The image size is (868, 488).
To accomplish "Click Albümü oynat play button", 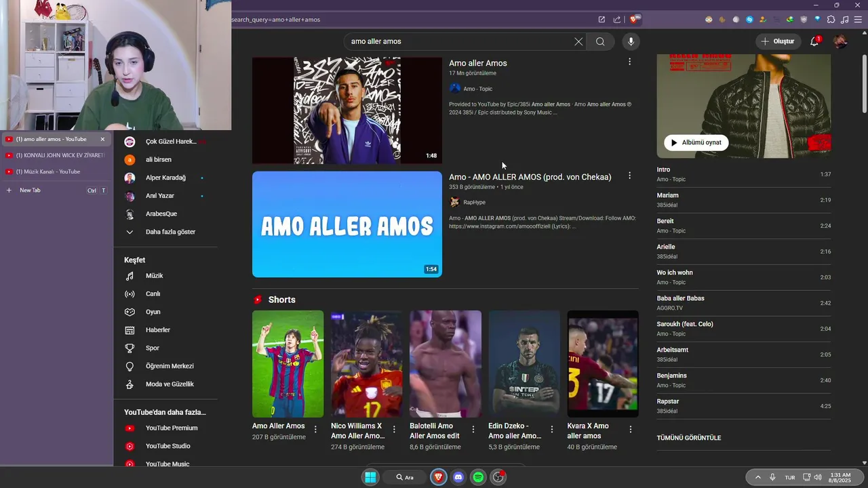I will click(696, 142).
